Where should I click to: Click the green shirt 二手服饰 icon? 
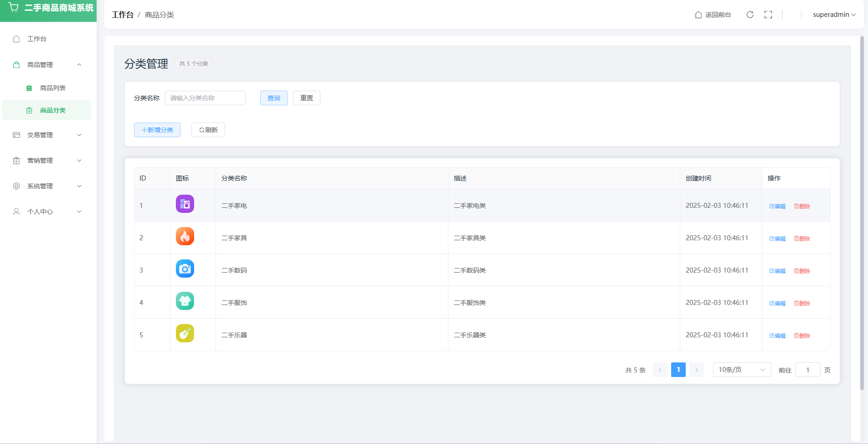click(x=185, y=301)
